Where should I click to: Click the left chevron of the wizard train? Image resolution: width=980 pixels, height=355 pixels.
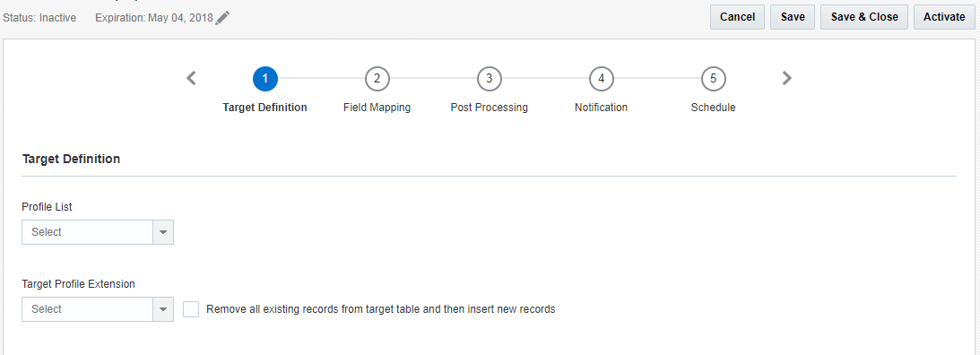point(192,78)
